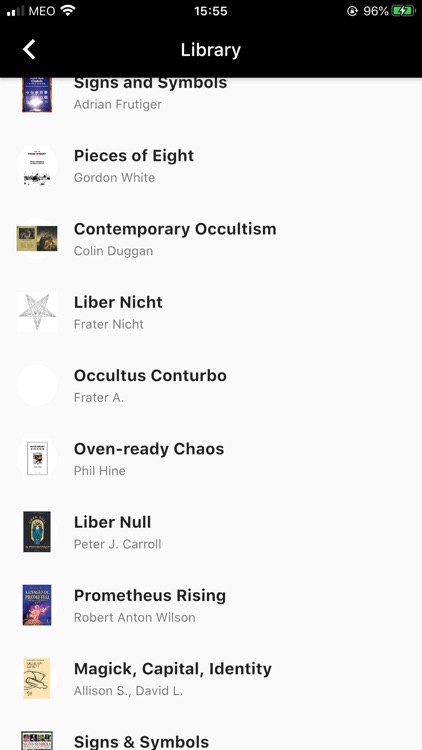The width and height of the screenshot is (422, 750).
Task: Tap the blank Occultus Conturbo cover circle
Action: click(x=37, y=385)
